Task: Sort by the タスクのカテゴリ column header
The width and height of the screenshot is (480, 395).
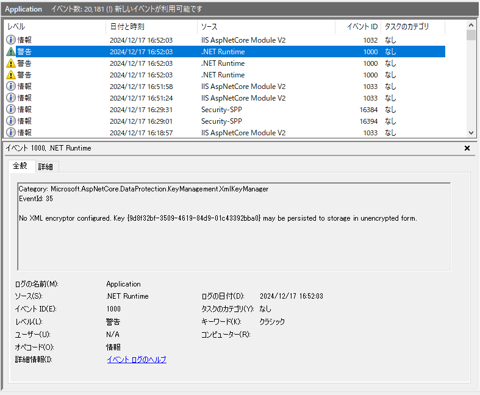Action: [413, 27]
